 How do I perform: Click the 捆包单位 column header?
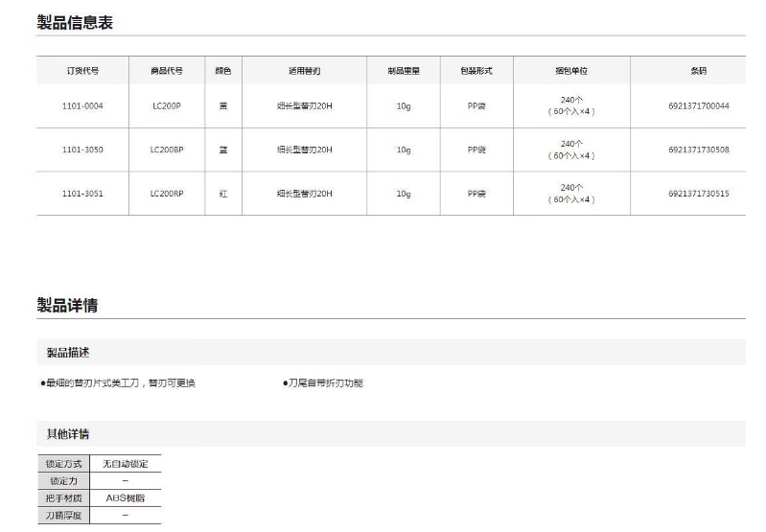(x=570, y=71)
